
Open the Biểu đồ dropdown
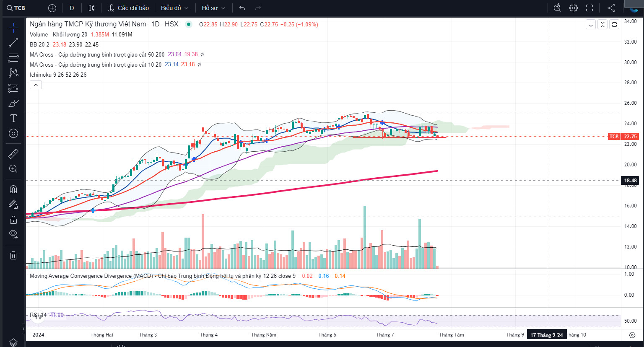pyautogui.click(x=174, y=8)
